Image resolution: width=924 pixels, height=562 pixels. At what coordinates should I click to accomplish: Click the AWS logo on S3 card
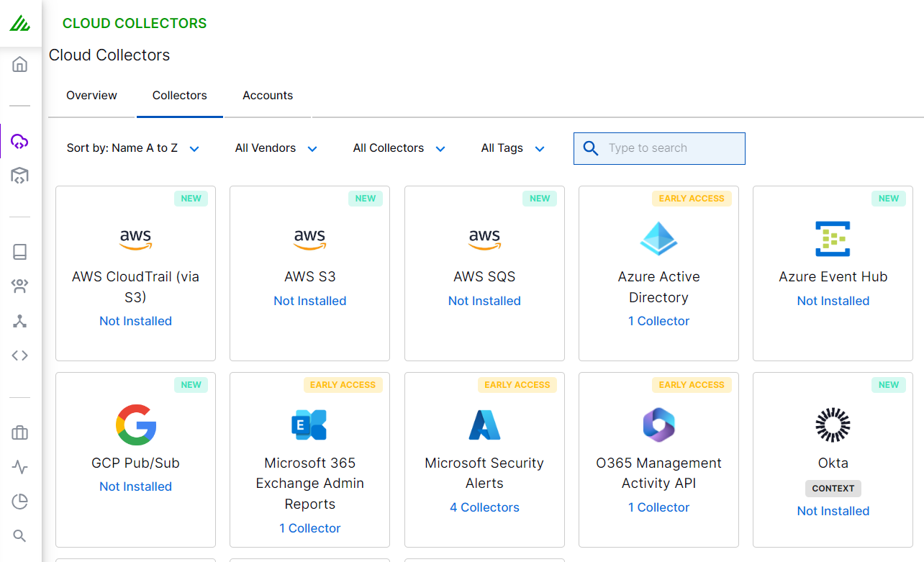tap(310, 239)
